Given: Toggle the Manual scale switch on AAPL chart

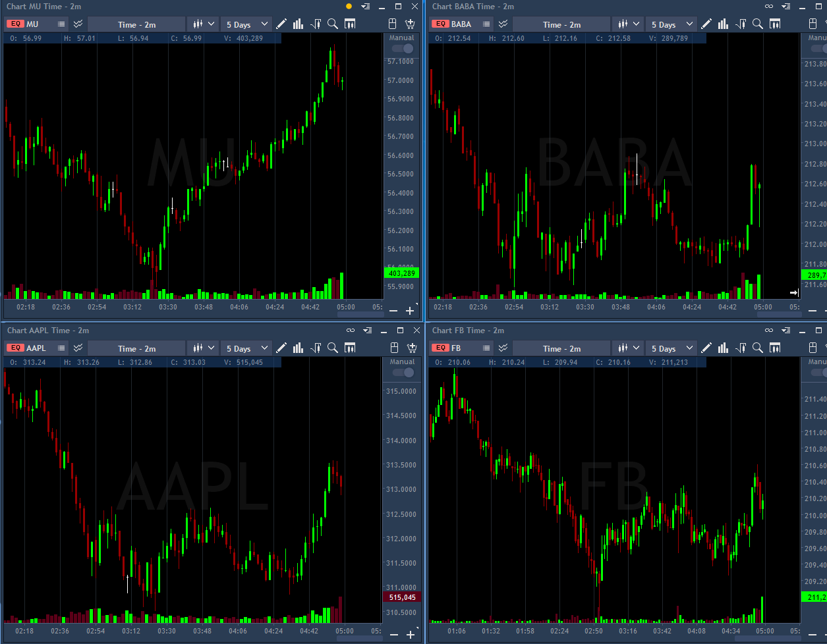Looking at the screenshot, I should click(x=403, y=373).
